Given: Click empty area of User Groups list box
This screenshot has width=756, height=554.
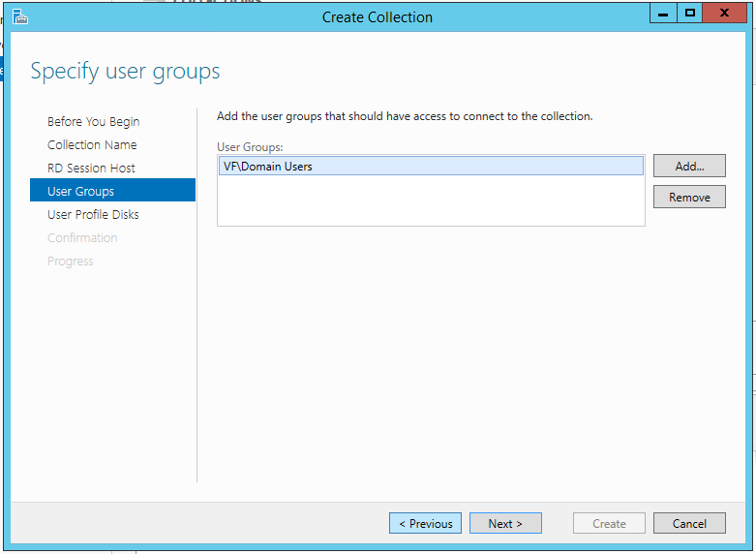Looking at the screenshot, I should tap(430, 201).
